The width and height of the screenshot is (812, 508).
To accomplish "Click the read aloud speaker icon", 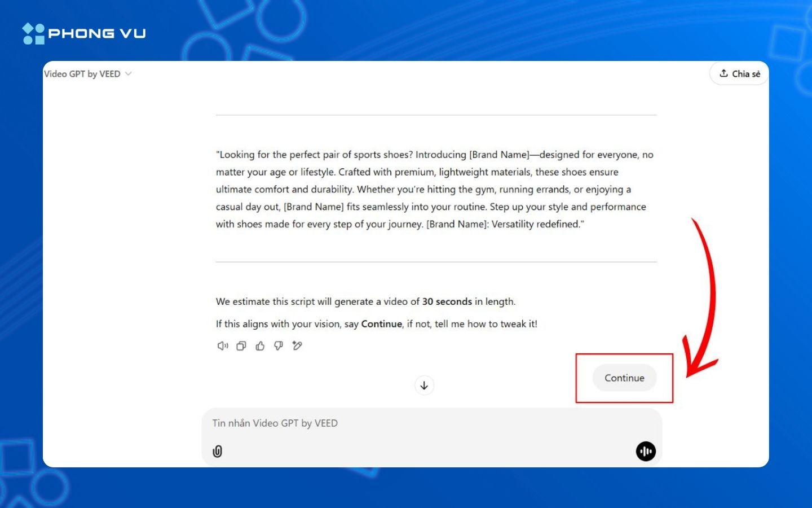I will 223,346.
